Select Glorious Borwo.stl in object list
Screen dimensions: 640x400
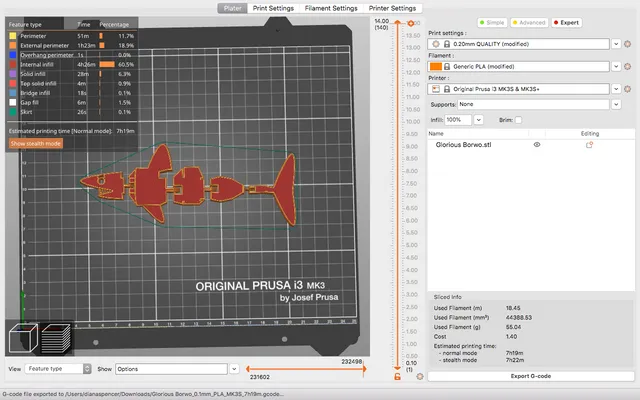click(x=463, y=144)
